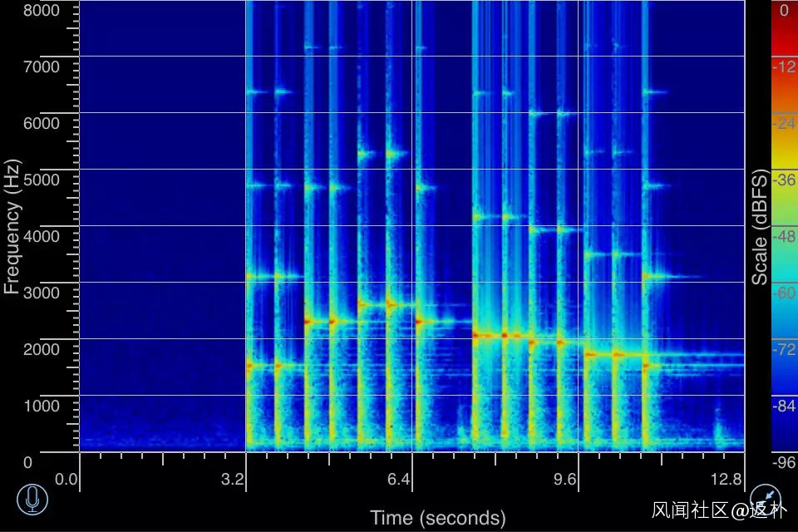The width and height of the screenshot is (798, 532).
Task: Click the -48 dBFS scale label
Action: click(784, 236)
